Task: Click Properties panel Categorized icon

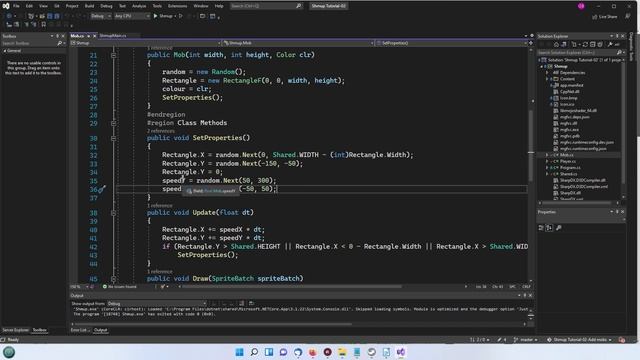Action: pyautogui.click(x=541, y=228)
